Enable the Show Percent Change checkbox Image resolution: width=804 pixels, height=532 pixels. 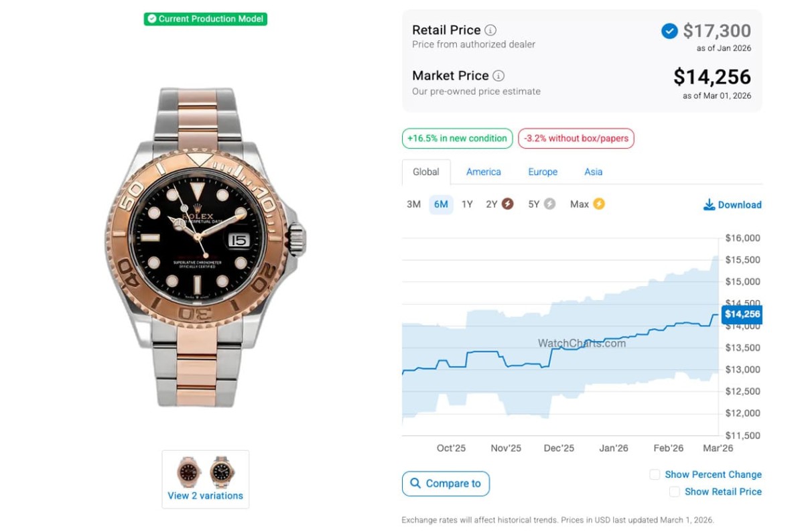(655, 474)
